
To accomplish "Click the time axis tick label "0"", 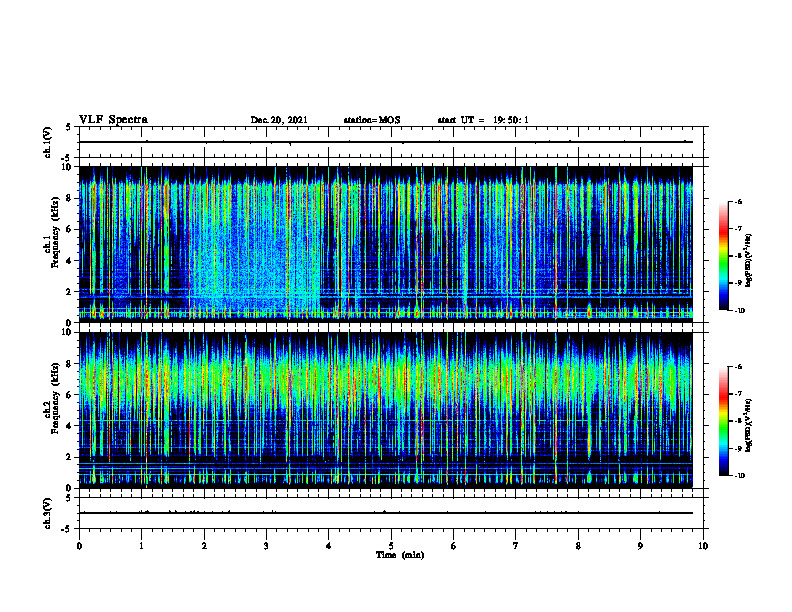I will 79,546.
